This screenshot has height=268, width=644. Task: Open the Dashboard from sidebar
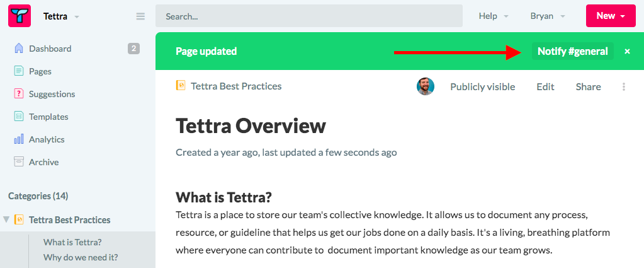50,49
